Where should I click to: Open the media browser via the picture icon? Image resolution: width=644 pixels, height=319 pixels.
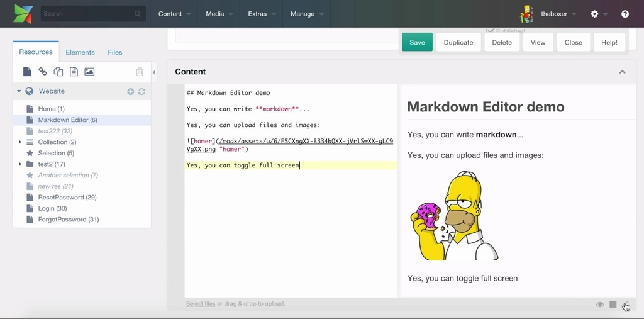pyautogui.click(x=89, y=72)
